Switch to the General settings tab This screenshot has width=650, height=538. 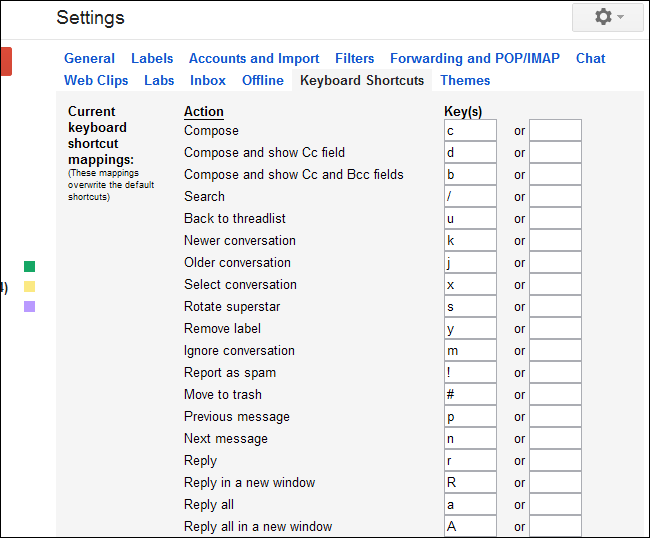[x=89, y=58]
